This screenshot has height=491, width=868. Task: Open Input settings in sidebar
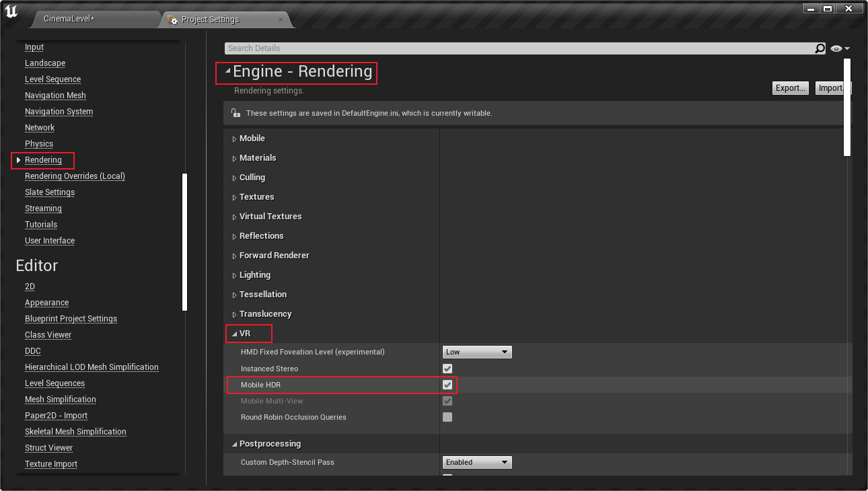coord(34,47)
